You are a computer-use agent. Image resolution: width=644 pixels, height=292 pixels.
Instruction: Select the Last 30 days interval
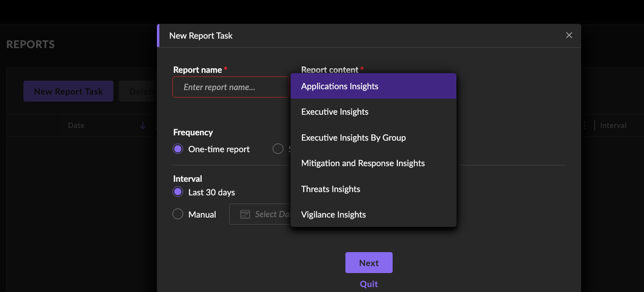178,192
